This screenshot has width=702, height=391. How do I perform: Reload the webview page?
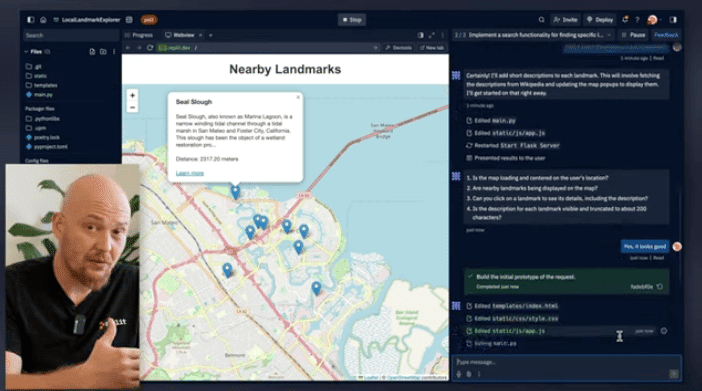(150, 47)
